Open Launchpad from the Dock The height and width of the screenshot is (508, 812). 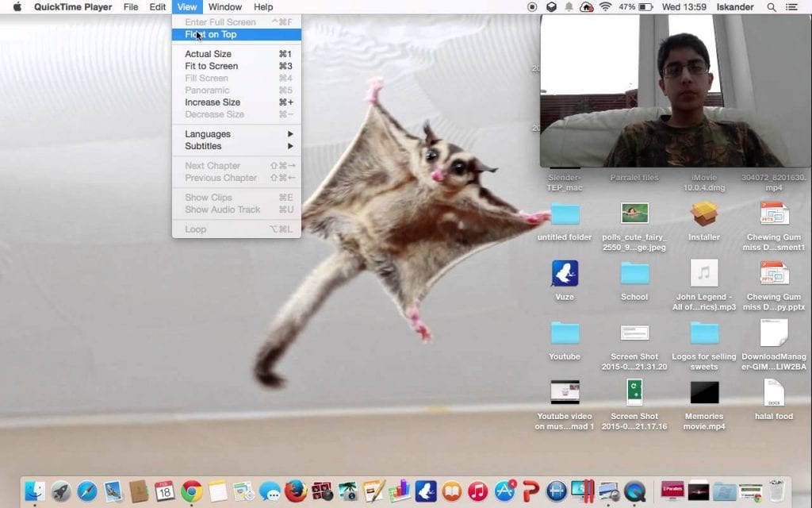(x=60, y=492)
